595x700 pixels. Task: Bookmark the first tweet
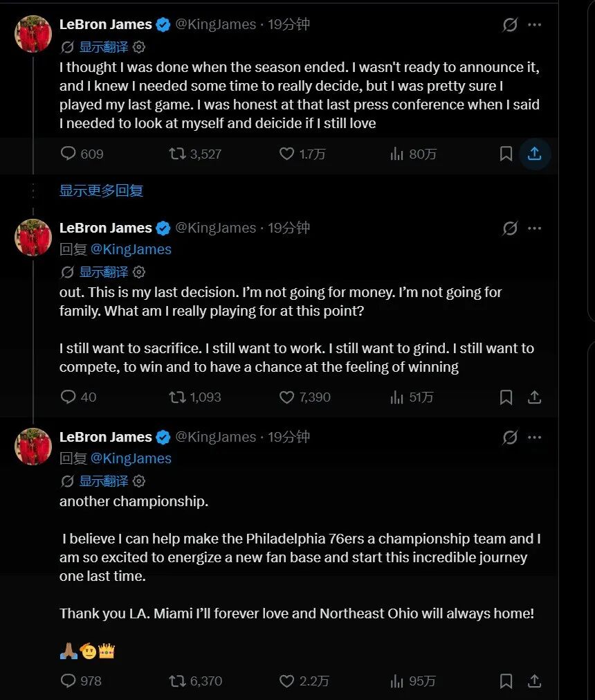(506, 154)
